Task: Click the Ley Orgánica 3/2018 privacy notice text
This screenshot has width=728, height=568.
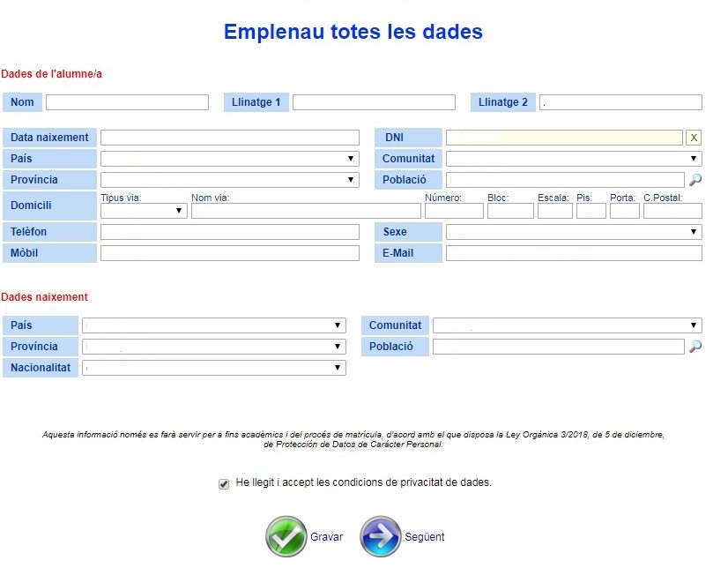Action: [353, 439]
